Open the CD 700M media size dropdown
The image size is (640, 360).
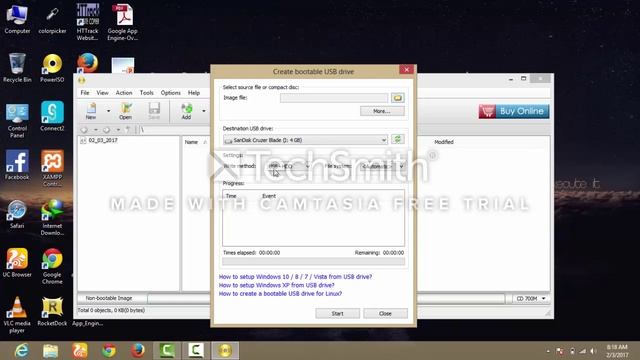(531, 298)
